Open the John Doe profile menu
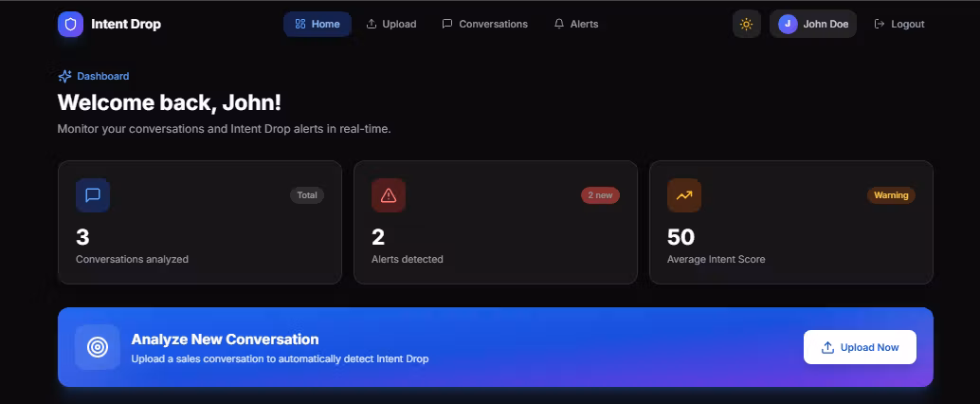The height and width of the screenshot is (404, 980). click(x=825, y=24)
